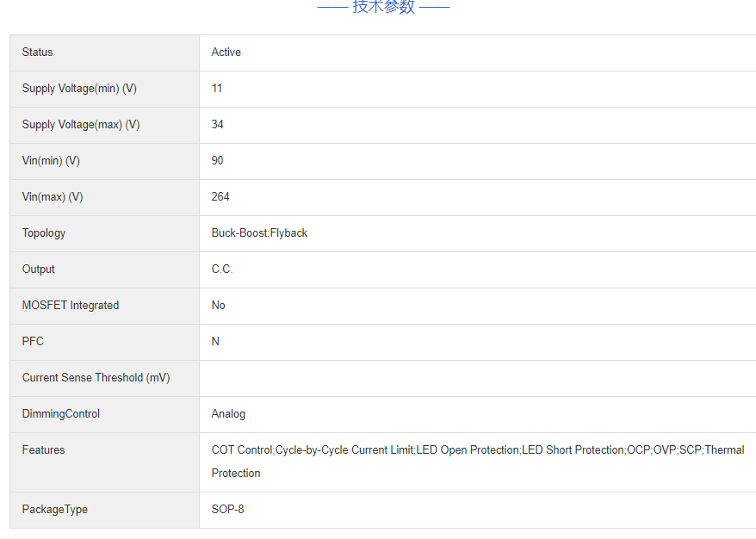Select the MOSFET Integrated label
Viewport: 756px width, 539px height.
coord(71,306)
